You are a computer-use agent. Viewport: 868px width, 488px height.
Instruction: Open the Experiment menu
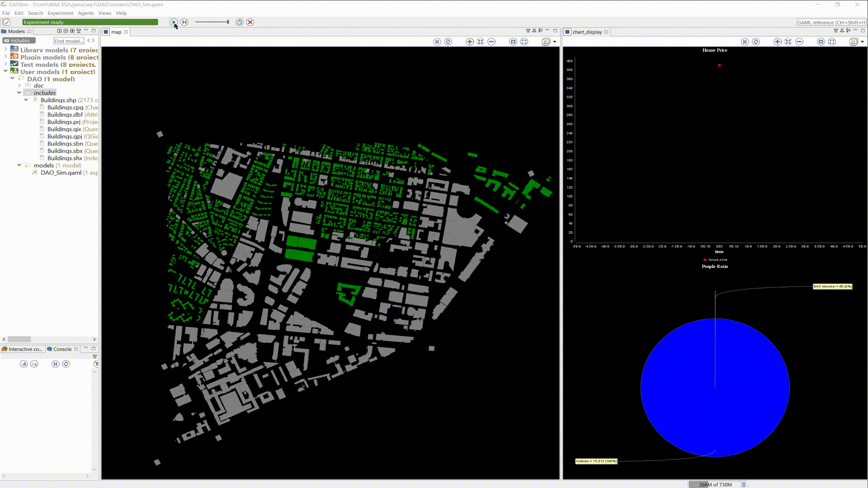[x=60, y=13]
